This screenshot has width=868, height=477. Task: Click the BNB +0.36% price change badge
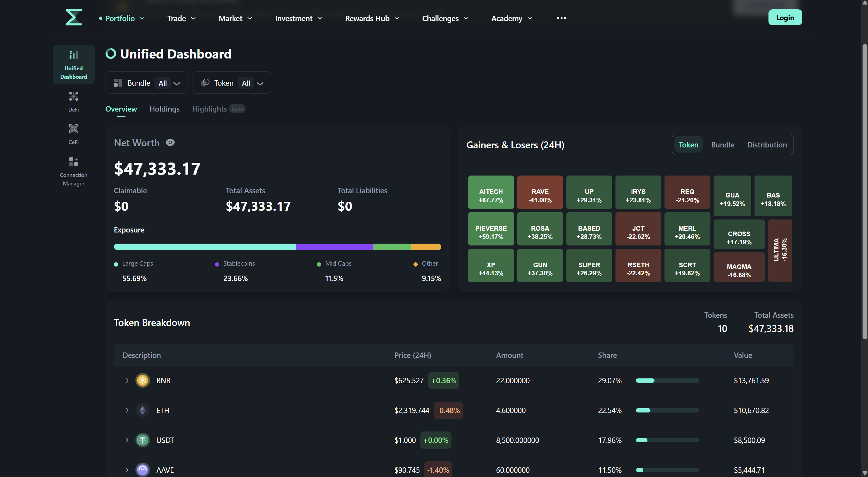443,381
